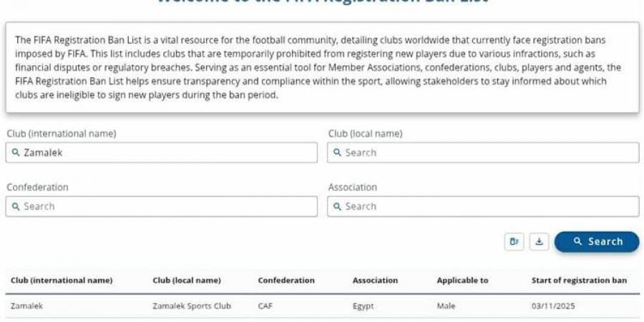Click the CAF confederation cell
Image resolution: width=644 pixels, height=322 pixels.
tap(265, 306)
